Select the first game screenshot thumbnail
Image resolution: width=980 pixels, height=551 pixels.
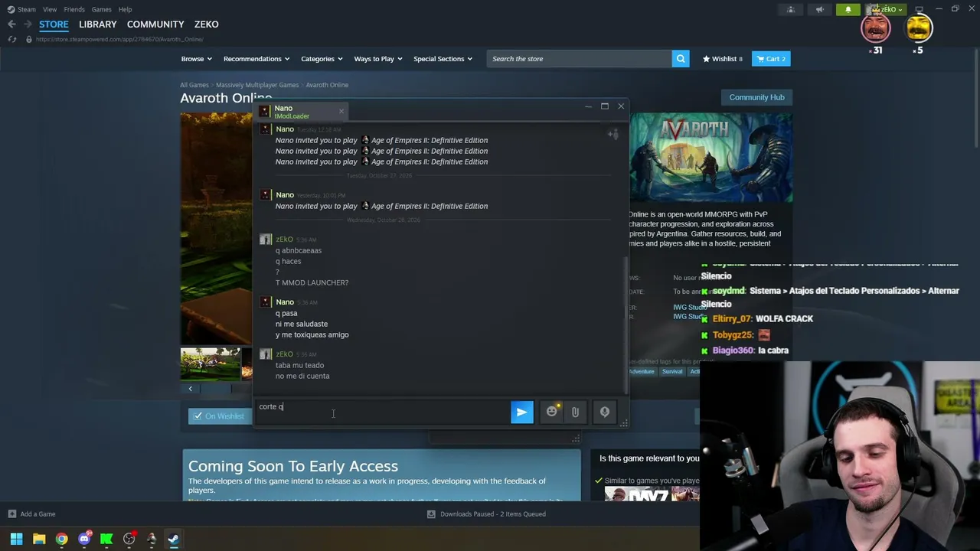pyautogui.click(x=211, y=364)
